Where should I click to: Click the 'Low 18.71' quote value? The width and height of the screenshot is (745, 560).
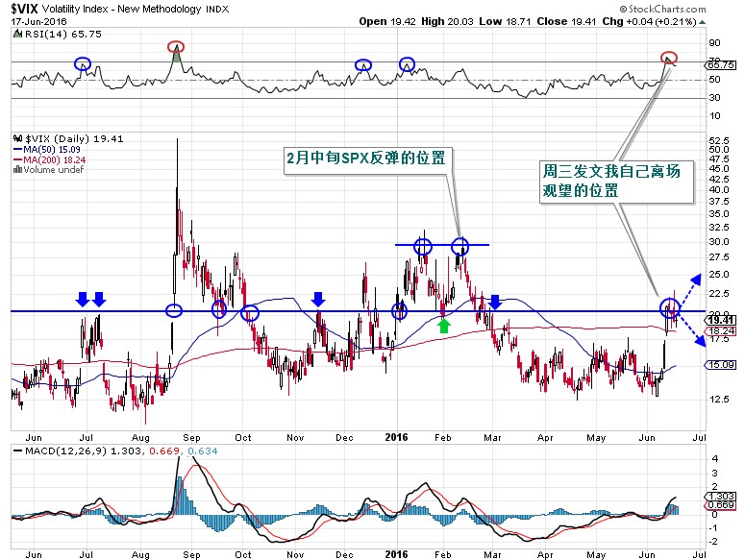point(505,21)
